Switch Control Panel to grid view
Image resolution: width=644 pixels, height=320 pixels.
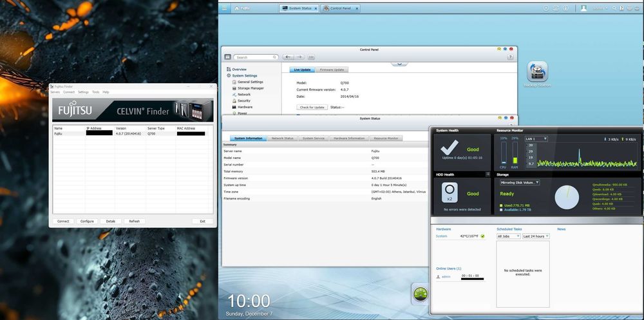coord(311,57)
